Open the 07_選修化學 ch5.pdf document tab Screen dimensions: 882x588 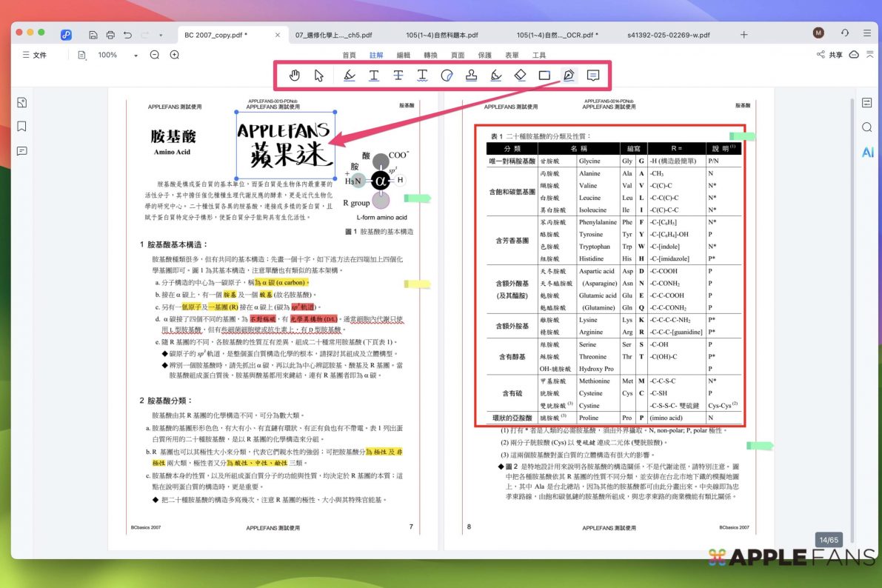tap(333, 35)
